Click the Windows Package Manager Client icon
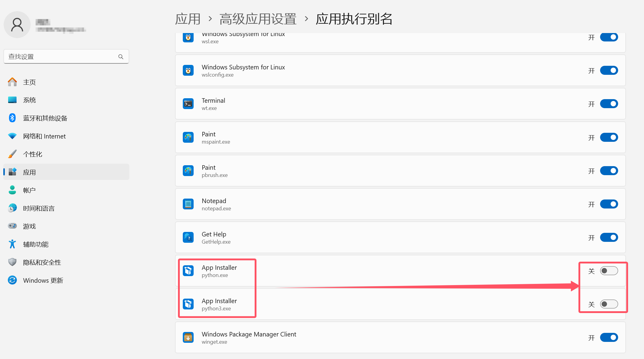Viewport: 644px width, 359px height. 188,338
